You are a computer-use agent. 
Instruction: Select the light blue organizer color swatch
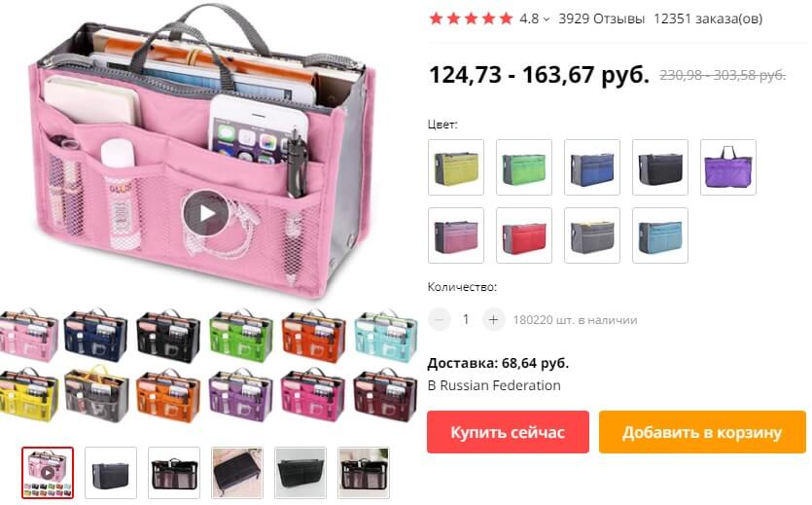tap(660, 235)
